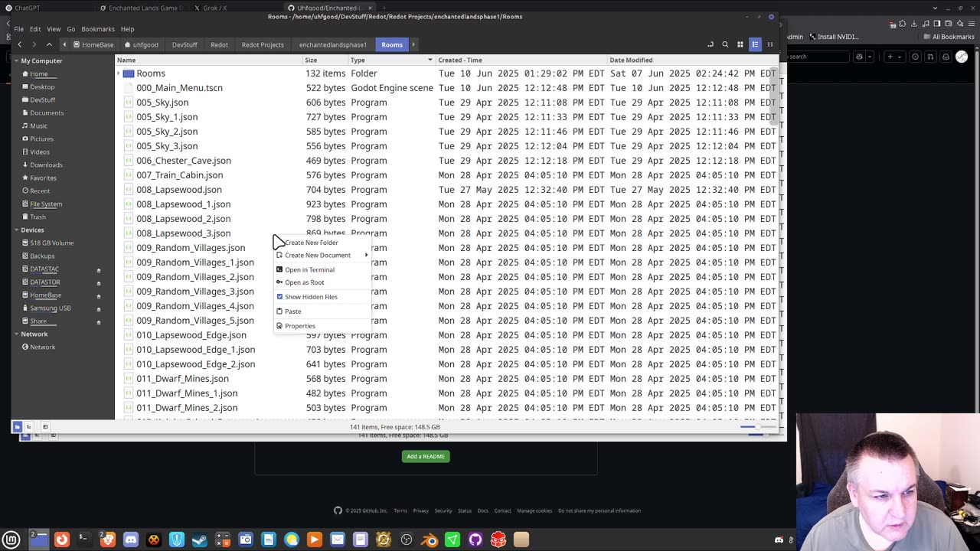Open the View menu
Image resolution: width=980 pixels, height=551 pixels.
click(x=54, y=29)
